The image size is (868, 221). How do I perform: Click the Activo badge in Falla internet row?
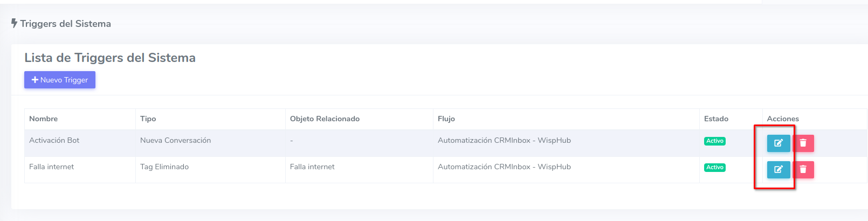click(x=715, y=167)
